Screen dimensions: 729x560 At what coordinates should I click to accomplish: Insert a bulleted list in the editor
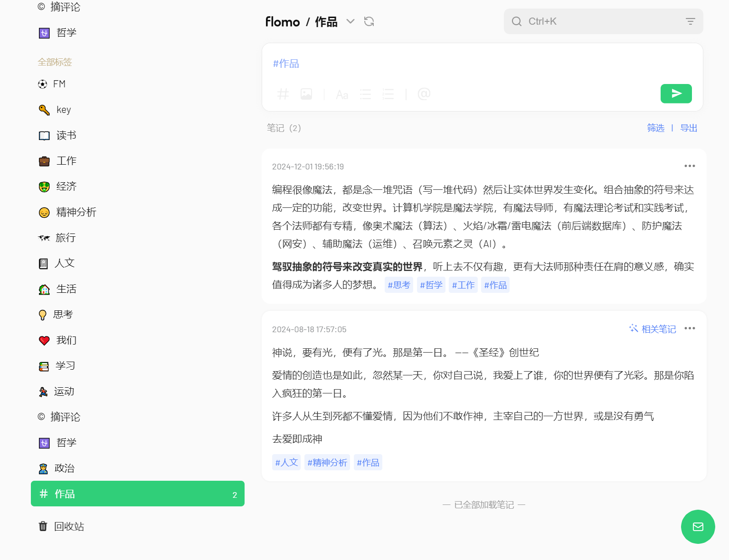coord(365,94)
